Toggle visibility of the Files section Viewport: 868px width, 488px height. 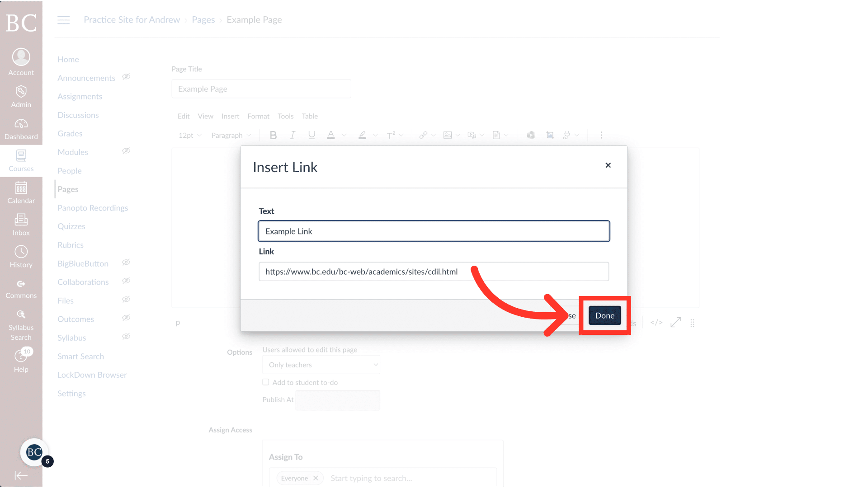pos(126,299)
